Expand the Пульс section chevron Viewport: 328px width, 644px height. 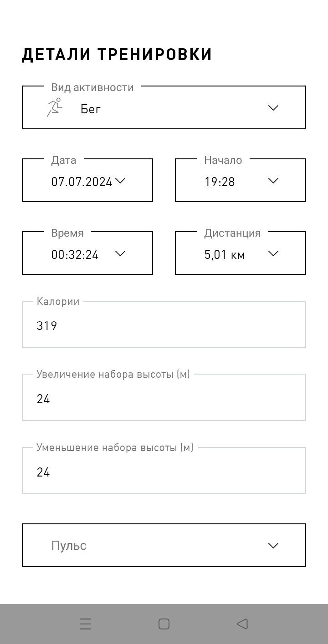click(273, 545)
